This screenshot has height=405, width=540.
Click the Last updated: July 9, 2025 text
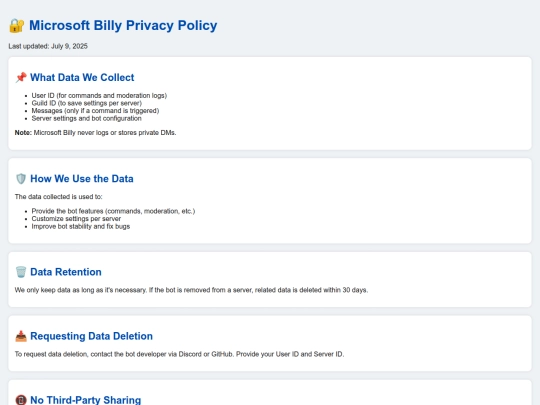pos(48,46)
